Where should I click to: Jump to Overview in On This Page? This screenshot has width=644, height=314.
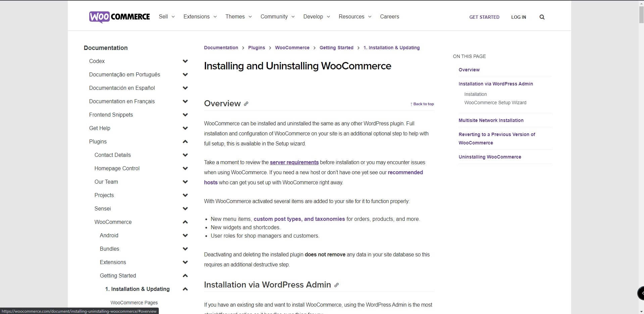tap(469, 70)
